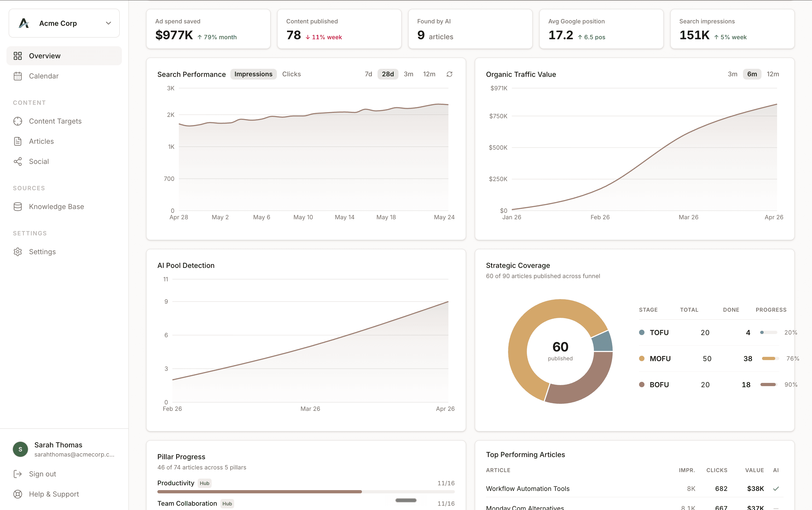Click the Found by AI card
The image size is (812, 510).
470,29
